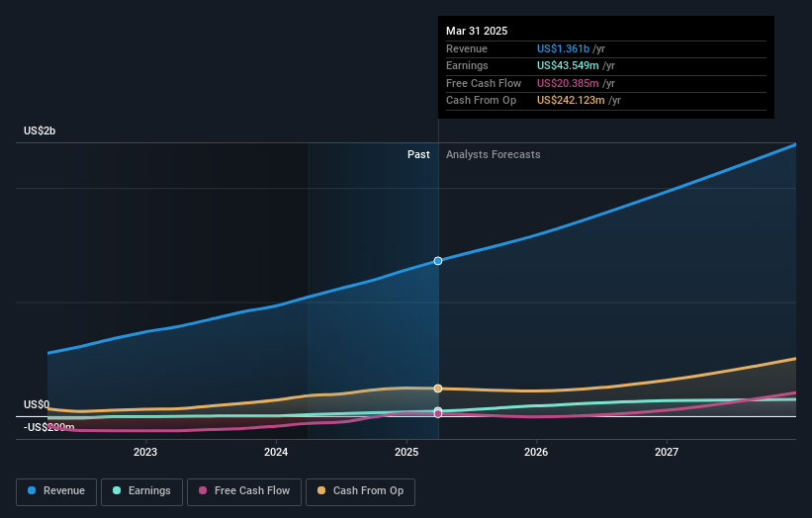The width and height of the screenshot is (812, 518).
Task: Click the 2025 x-axis label
Action: pyautogui.click(x=406, y=452)
